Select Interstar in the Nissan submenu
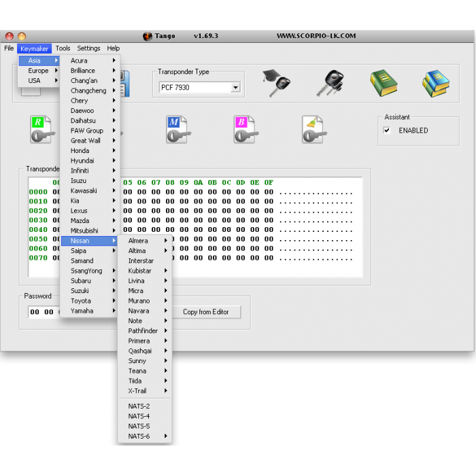 145,261
